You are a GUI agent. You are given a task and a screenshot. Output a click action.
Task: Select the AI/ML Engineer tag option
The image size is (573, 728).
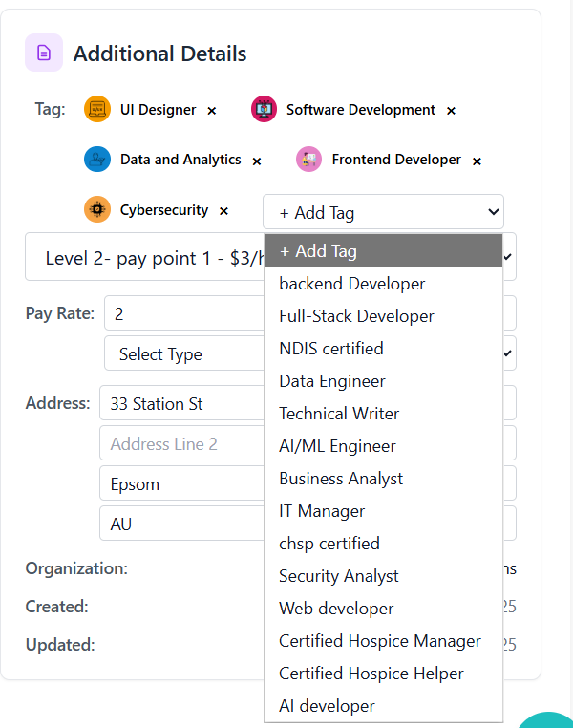pos(337,446)
